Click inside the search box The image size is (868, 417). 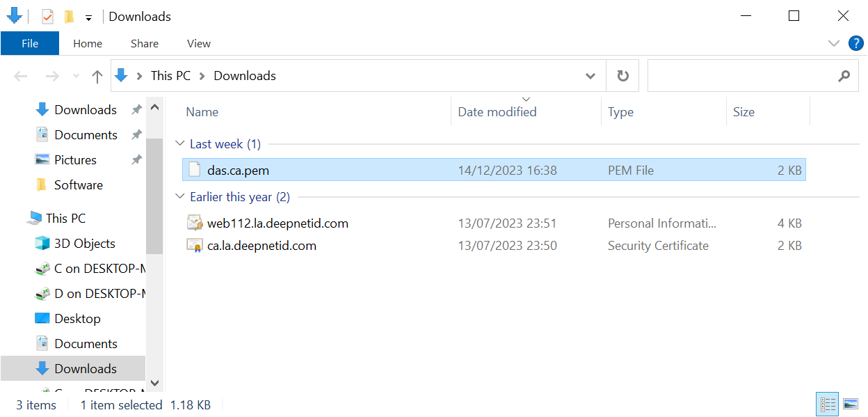741,76
